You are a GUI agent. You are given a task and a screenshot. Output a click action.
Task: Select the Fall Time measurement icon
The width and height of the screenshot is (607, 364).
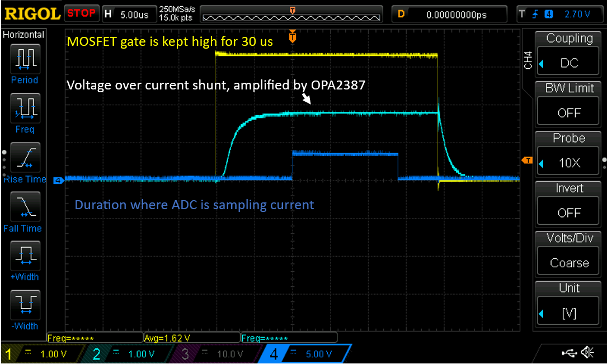click(x=25, y=206)
